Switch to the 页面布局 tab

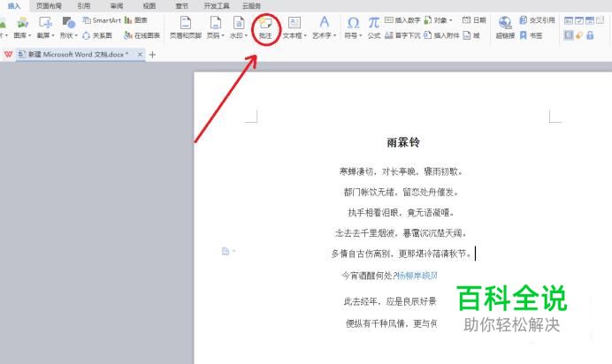tap(49, 6)
